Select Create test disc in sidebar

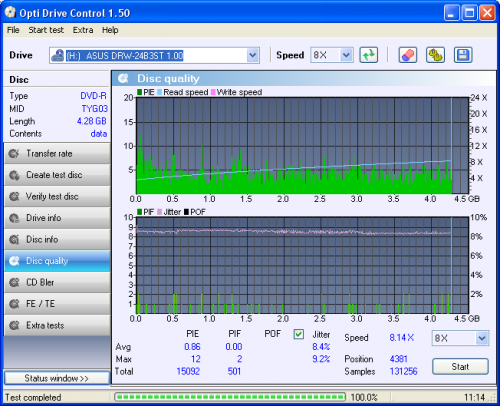[57, 175]
